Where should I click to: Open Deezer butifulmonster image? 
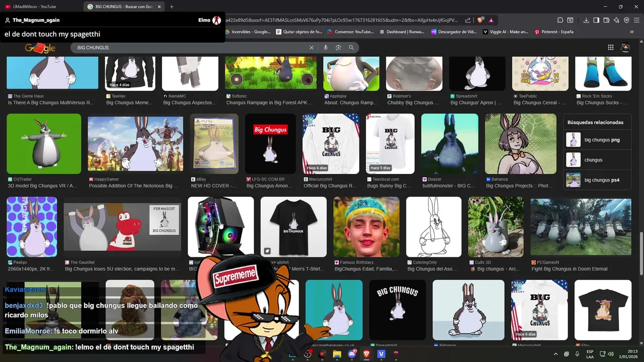(450, 144)
